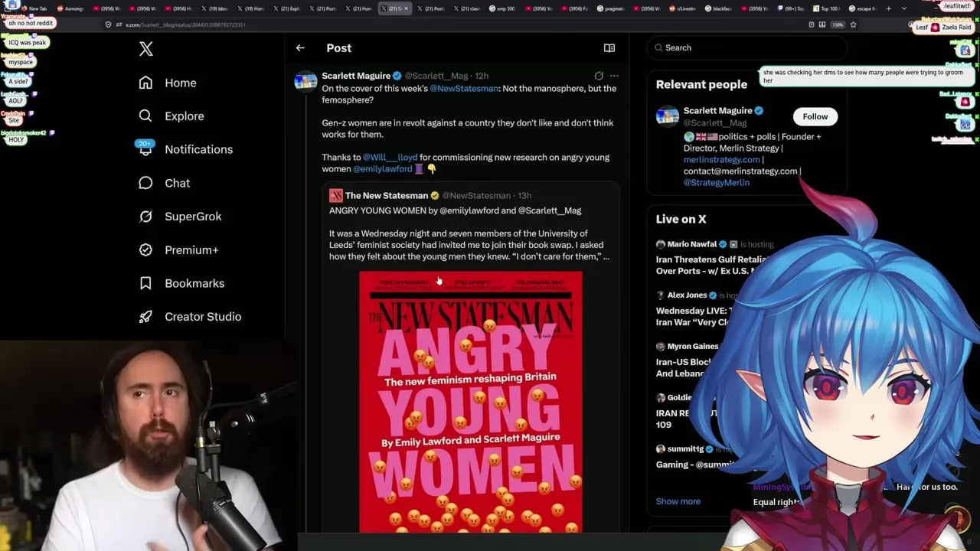Click the 'oh no not reddit' chat bubble
Image resolution: width=980 pixels, height=551 pixels.
pyautogui.click(x=31, y=24)
